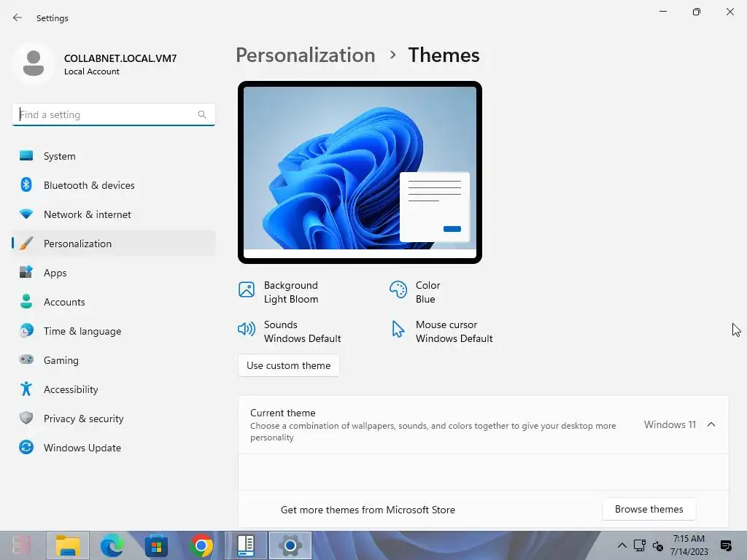
Task: Open Windows Update settings
Action: click(x=113, y=448)
